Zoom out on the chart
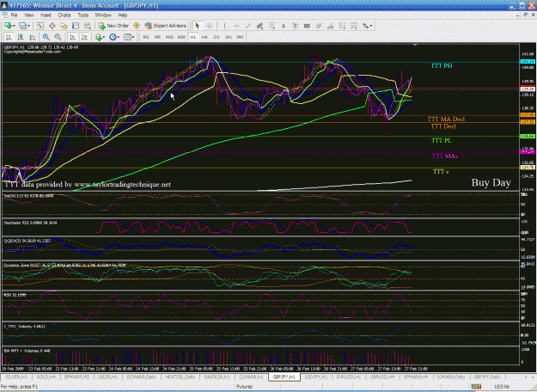The image size is (537, 392). point(58,37)
